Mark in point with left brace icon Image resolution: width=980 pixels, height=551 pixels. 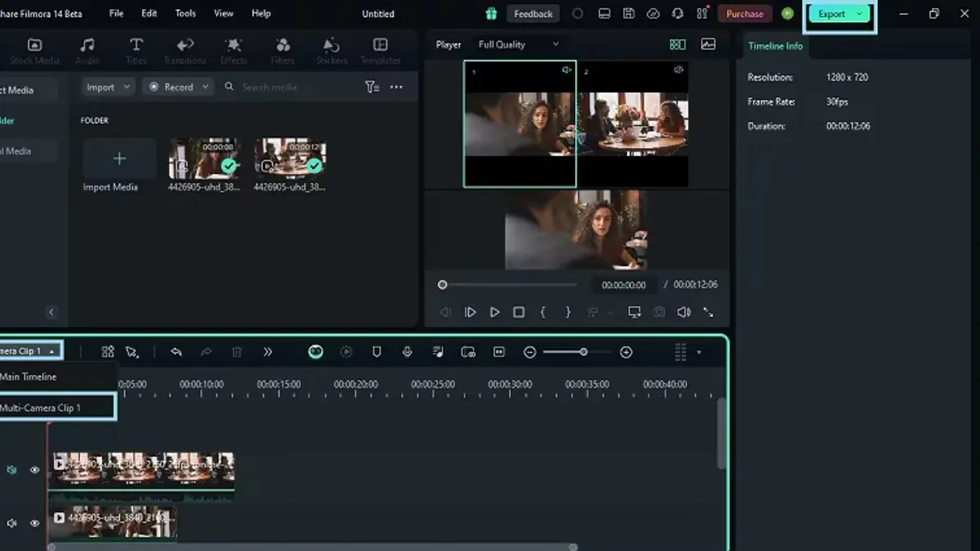[x=542, y=313]
